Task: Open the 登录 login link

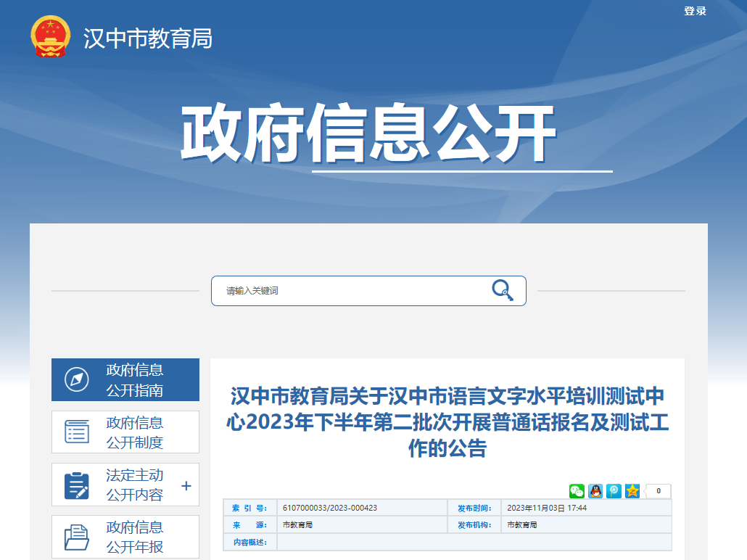Action: click(x=694, y=11)
